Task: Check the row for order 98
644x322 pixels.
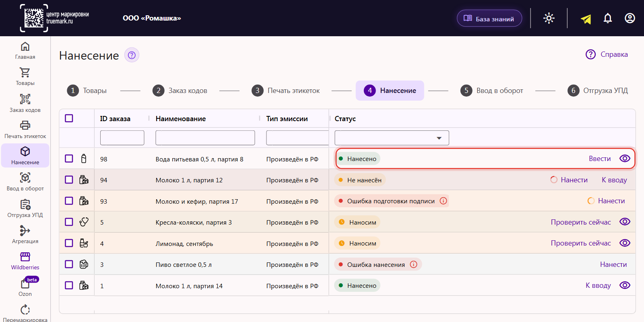Action: 69,159
